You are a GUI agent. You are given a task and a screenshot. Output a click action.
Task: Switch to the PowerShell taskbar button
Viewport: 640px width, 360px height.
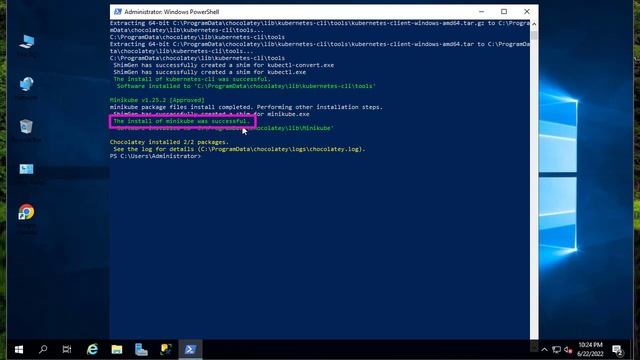pyautogui.click(x=190, y=350)
